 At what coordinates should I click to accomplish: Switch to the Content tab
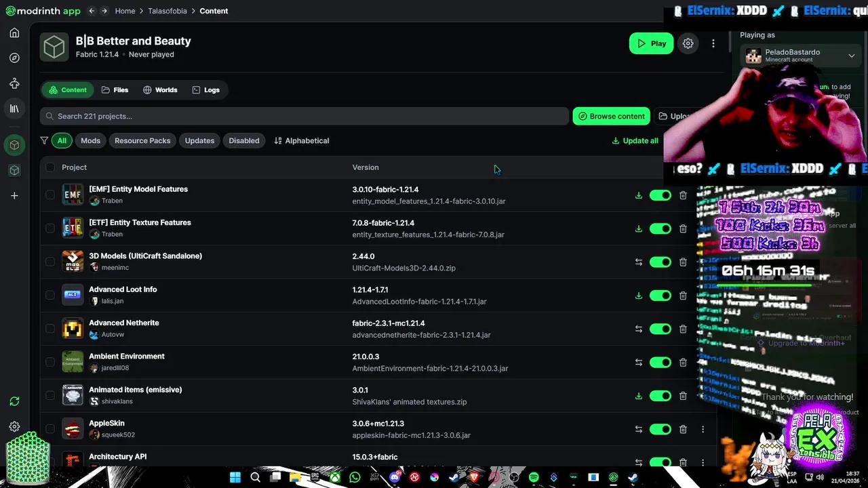coord(68,90)
